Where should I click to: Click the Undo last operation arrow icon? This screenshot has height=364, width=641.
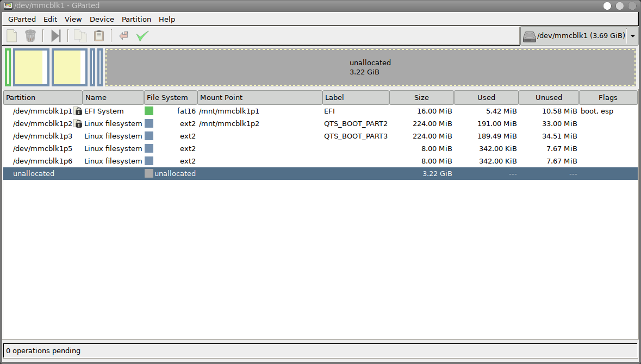tap(123, 36)
